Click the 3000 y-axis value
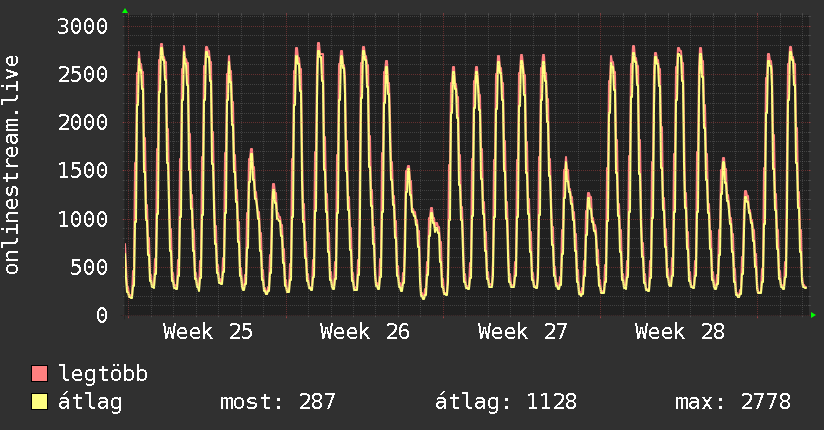The image size is (824, 430). click(83, 26)
